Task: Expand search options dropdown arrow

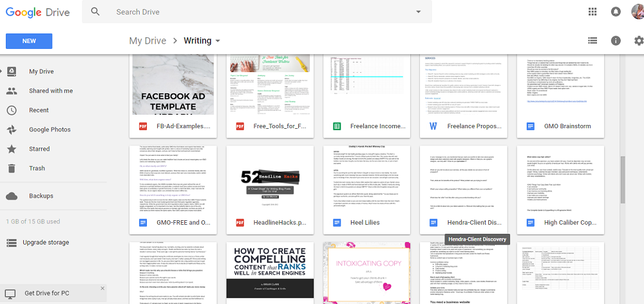Action: coord(419,12)
